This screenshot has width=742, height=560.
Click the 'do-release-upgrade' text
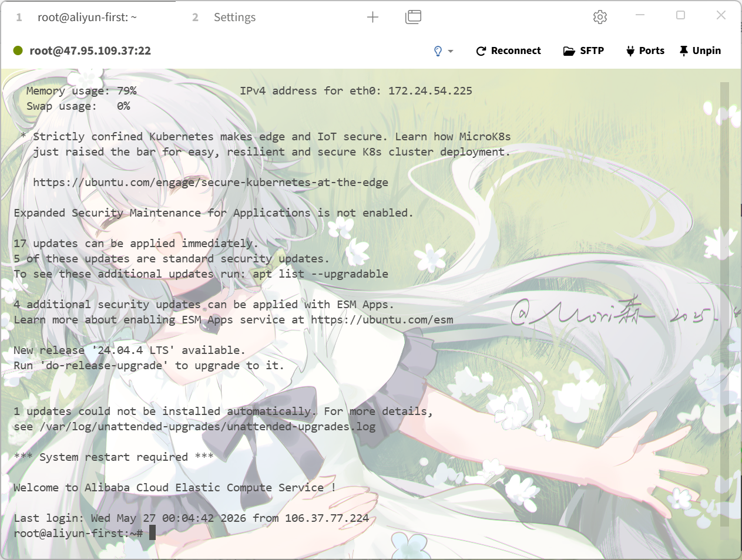[x=104, y=365]
